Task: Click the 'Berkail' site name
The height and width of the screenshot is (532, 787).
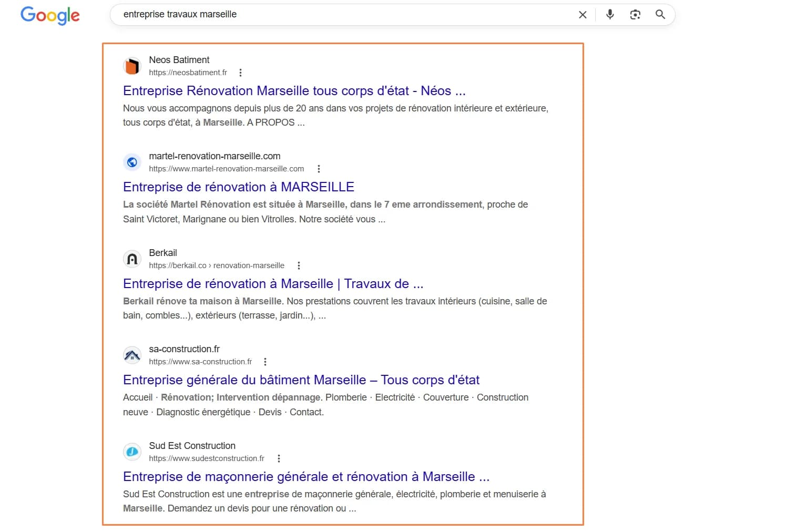Action: (x=163, y=253)
